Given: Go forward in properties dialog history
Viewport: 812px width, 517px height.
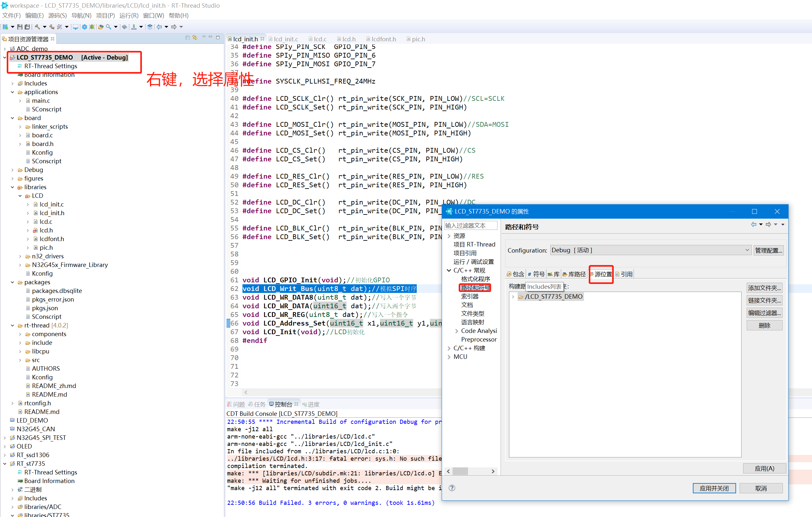Looking at the screenshot, I should tap(768, 224).
